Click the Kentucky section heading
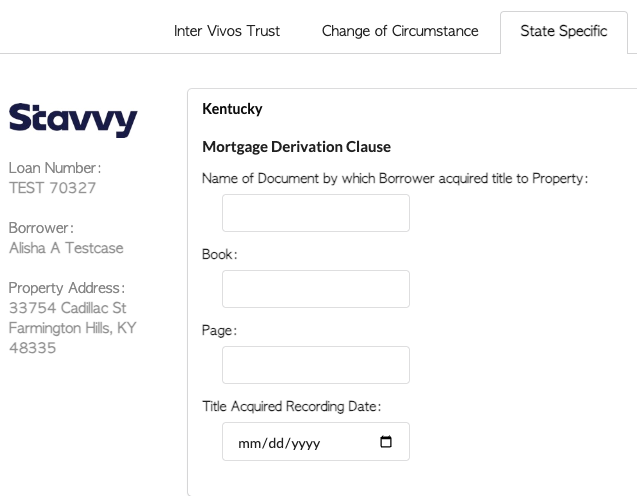 (232, 109)
